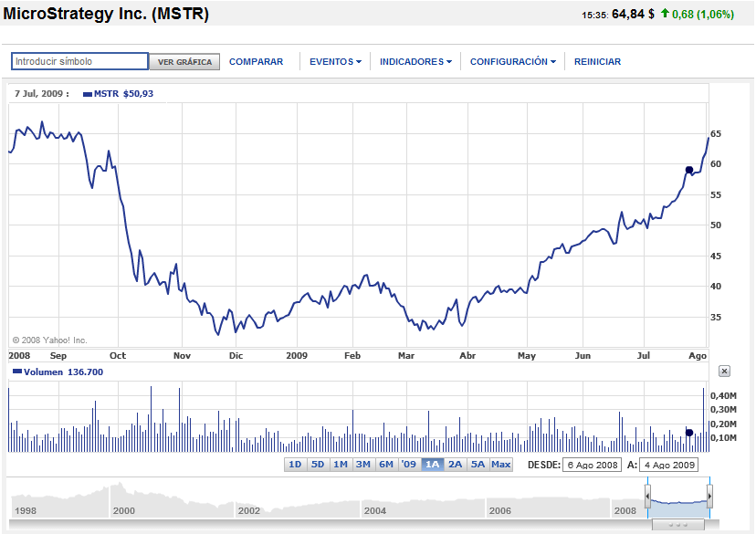Expand the Indicadores dropdown
This screenshot has width=756, height=534.
click(415, 62)
